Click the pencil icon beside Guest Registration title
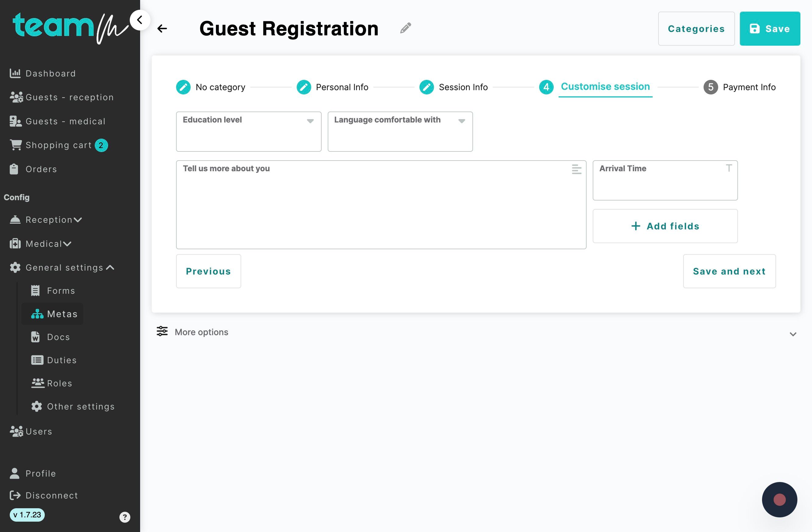Image resolution: width=812 pixels, height=532 pixels. (x=405, y=28)
